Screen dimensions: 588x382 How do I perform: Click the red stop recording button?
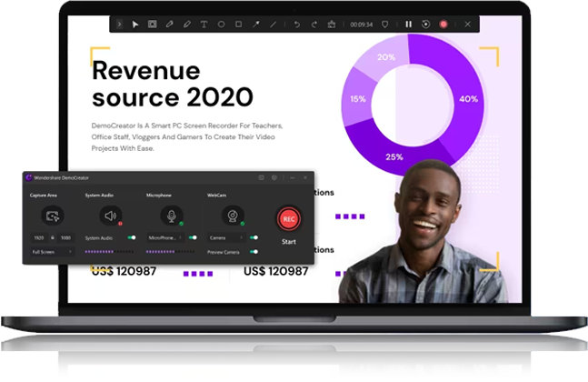tap(444, 24)
